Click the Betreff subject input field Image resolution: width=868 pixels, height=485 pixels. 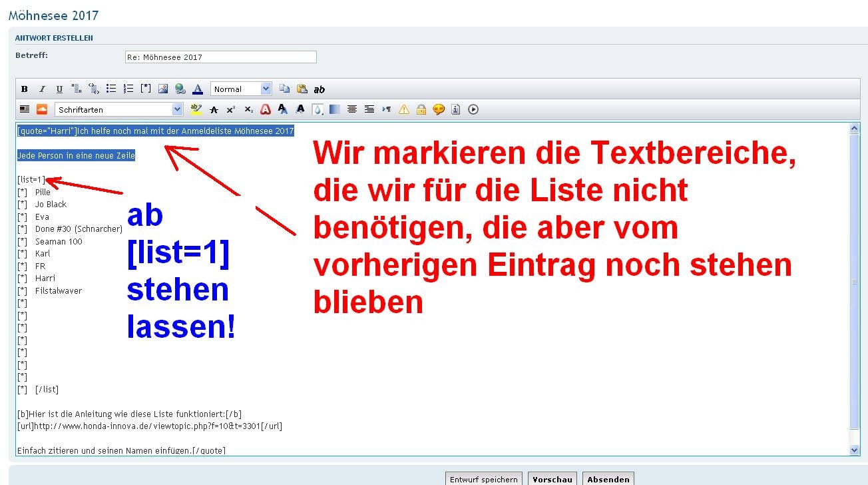[x=220, y=57]
